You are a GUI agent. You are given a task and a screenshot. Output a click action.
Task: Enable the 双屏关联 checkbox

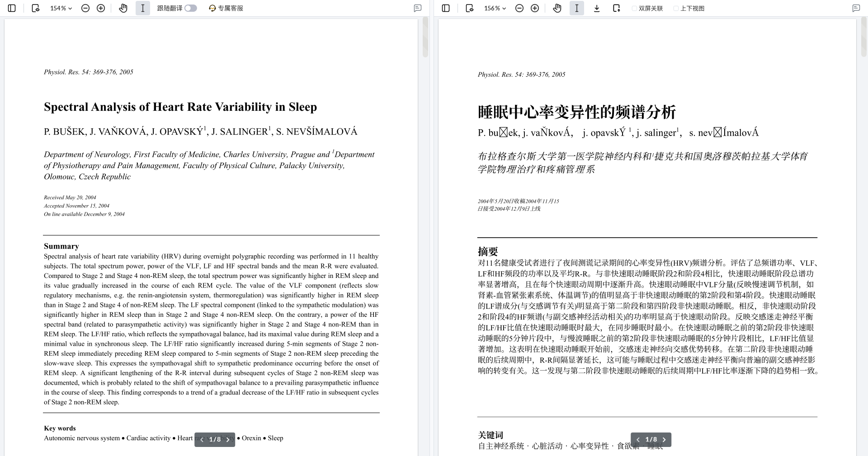[634, 8]
